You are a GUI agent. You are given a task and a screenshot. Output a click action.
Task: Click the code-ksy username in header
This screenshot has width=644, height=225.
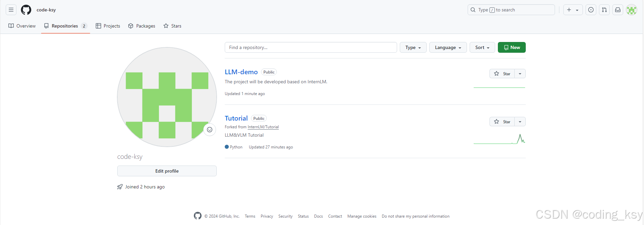[x=46, y=10]
